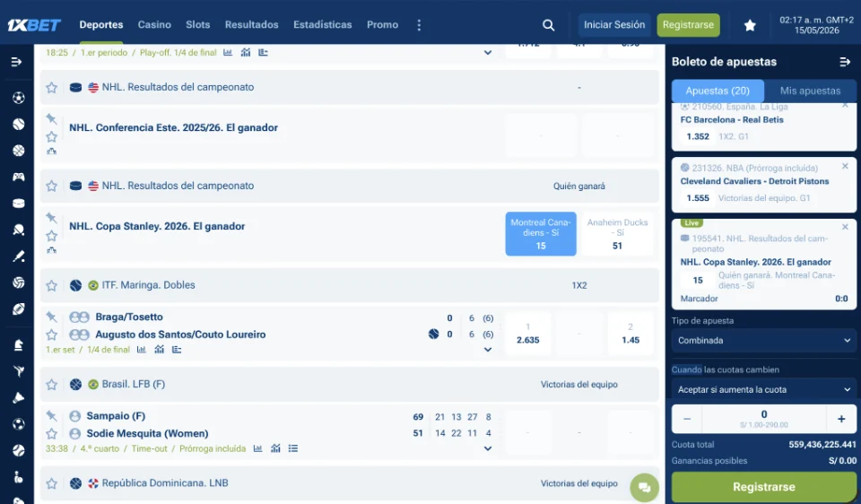
Task: Favorite República Dominicana. LNB league
Action: pos(52,483)
